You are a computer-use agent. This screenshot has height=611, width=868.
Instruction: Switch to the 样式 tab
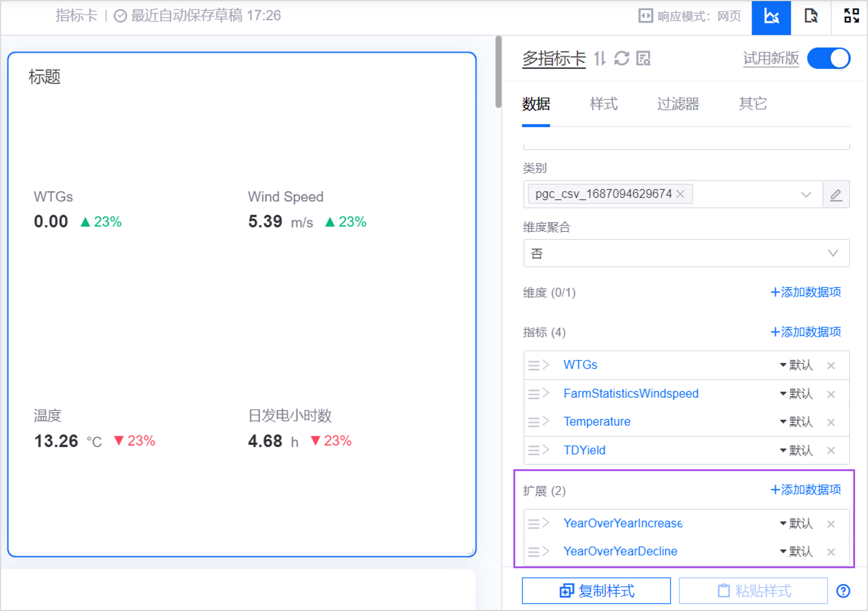603,104
